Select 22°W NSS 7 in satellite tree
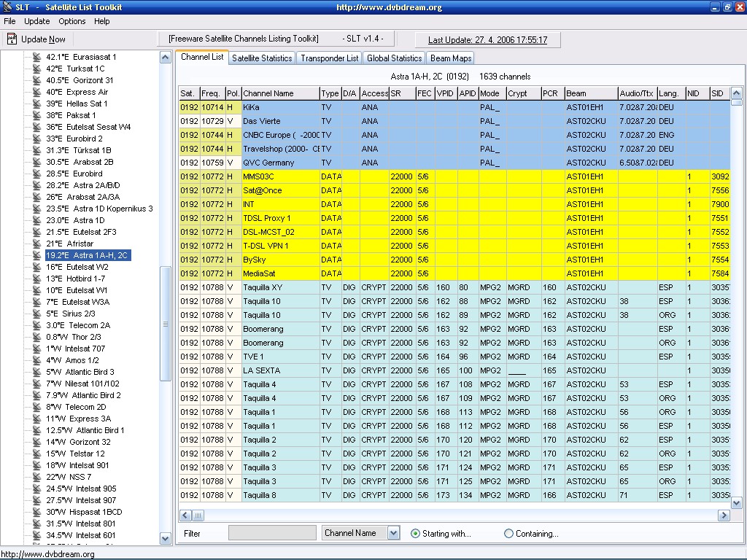Screen dimensions: 747x560 pyautogui.click(x=69, y=477)
